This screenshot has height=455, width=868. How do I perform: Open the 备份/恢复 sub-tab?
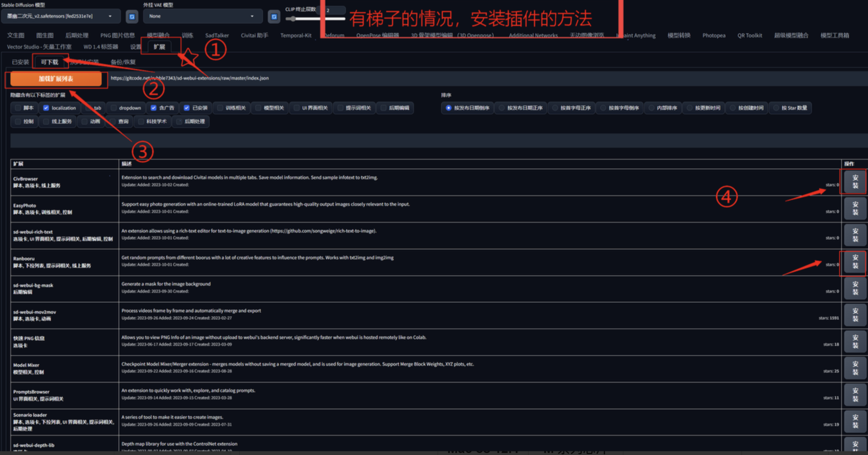pos(123,62)
